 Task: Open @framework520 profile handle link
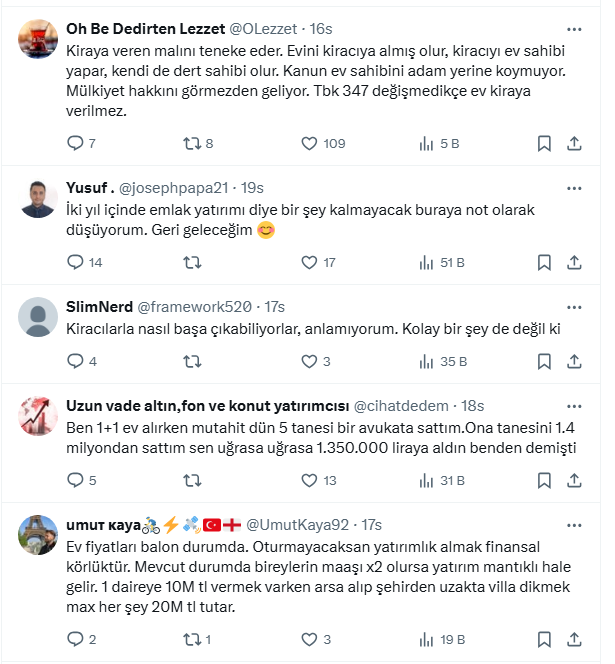[x=194, y=306]
